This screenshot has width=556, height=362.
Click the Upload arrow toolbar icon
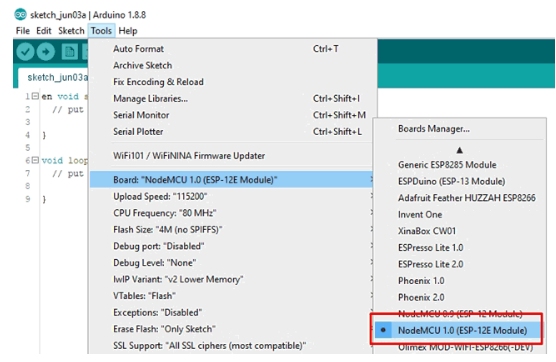pos(46,52)
